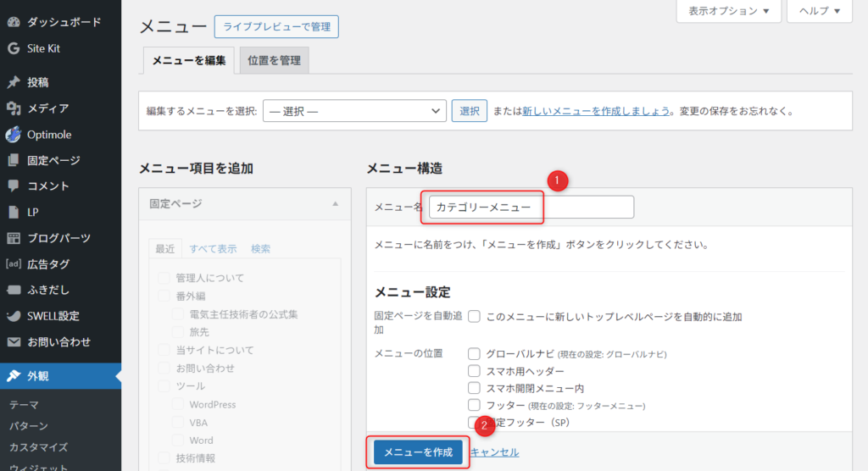Click the ライブプレビューで管理 button
The height and width of the screenshot is (471, 868).
[x=276, y=27]
